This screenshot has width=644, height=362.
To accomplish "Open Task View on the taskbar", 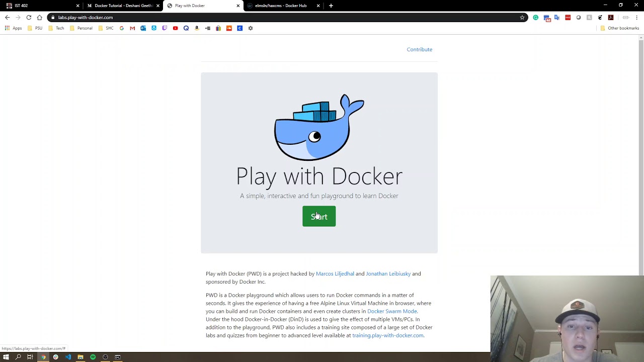I will [30, 357].
